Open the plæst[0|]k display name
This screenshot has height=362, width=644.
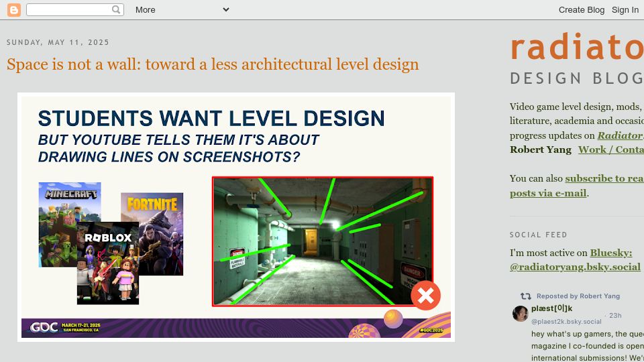pos(551,308)
